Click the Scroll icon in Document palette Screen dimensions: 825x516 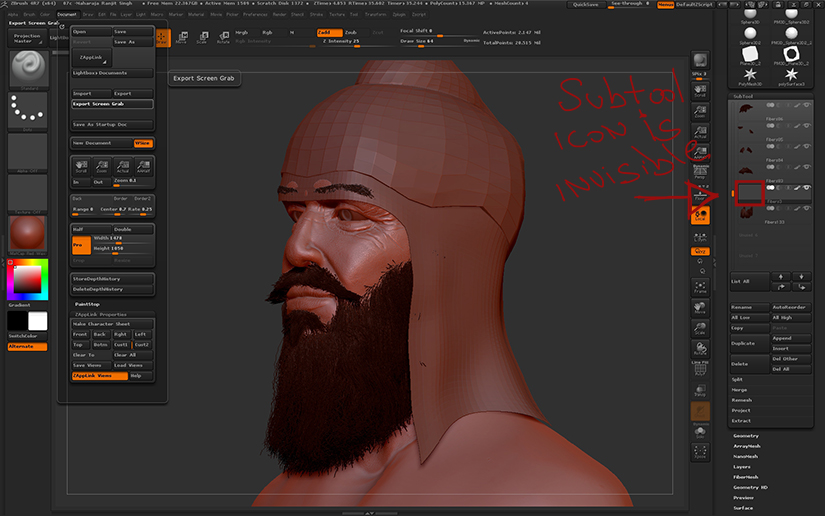pos(81,166)
